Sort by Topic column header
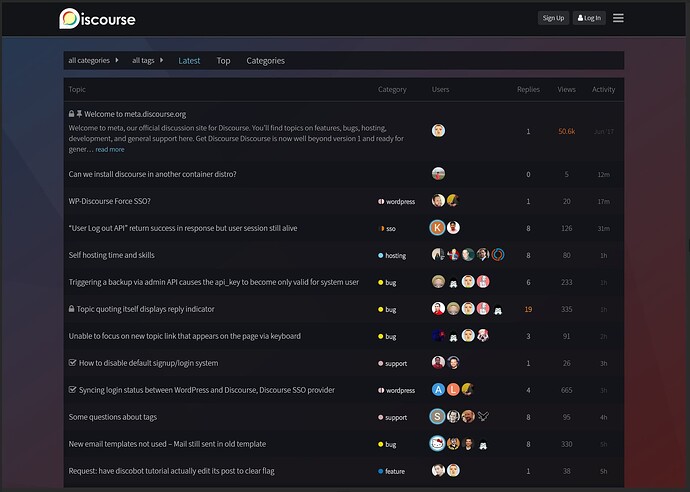Viewport: 690px width, 492px height. click(x=77, y=89)
